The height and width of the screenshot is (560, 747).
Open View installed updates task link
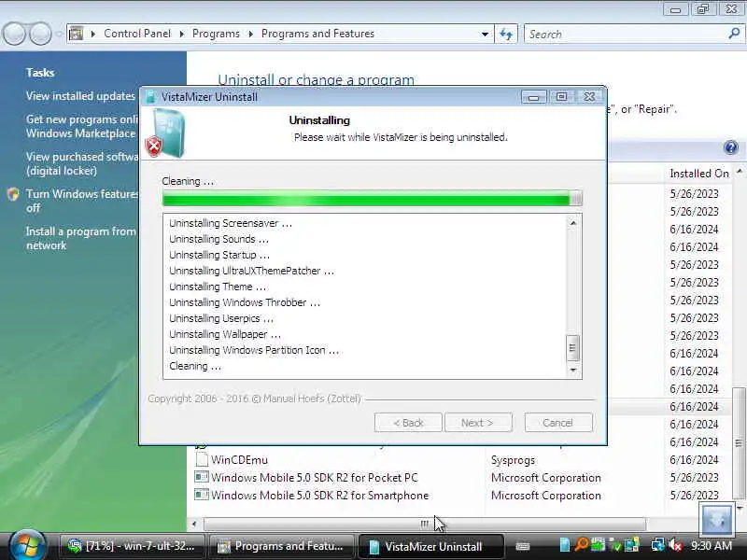click(80, 96)
